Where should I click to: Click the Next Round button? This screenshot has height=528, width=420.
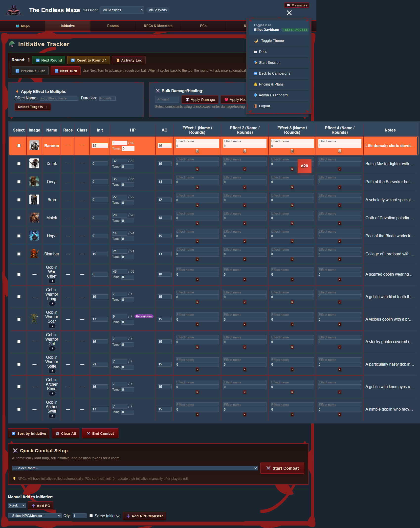click(x=48, y=60)
